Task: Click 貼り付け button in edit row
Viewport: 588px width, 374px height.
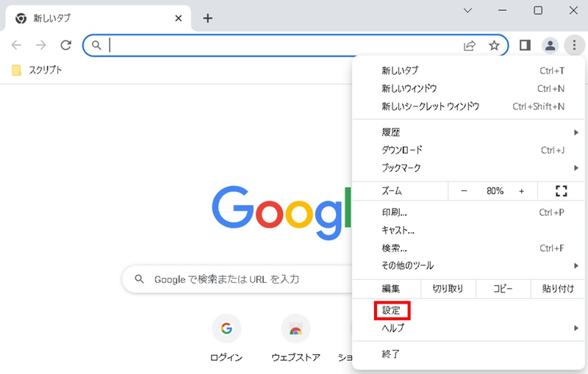Action: tap(558, 289)
